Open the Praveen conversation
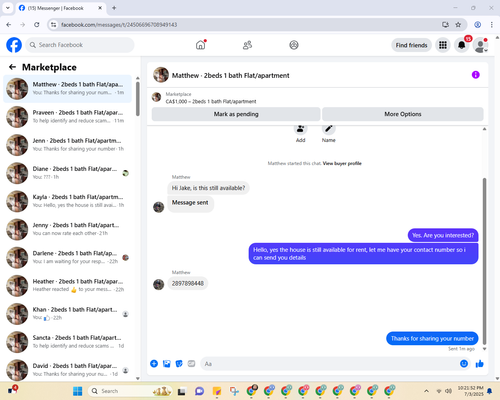500x400 pixels. tap(67, 117)
